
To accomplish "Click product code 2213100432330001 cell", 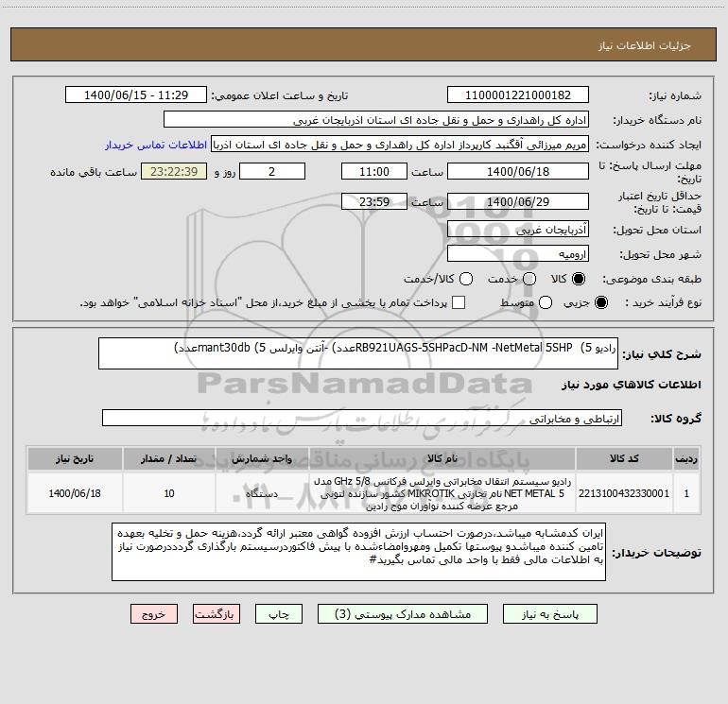I will 624,493.
